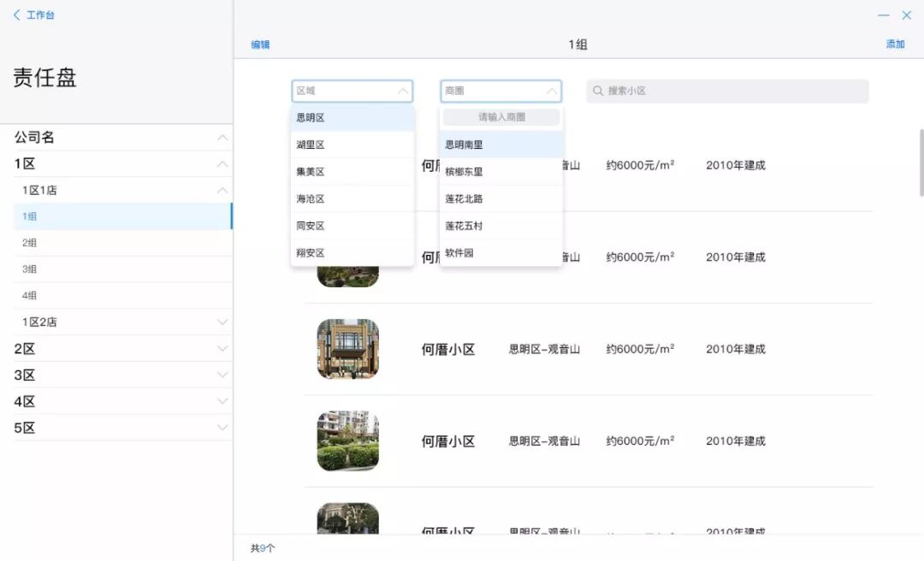Screen dimensions: 924x561
Task: Select 湖里区 in region list
Action: (x=352, y=145)
